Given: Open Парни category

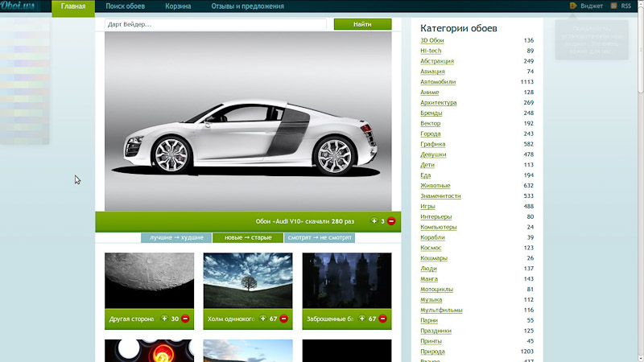Looking at the screenshot, I should pos(429,320).
